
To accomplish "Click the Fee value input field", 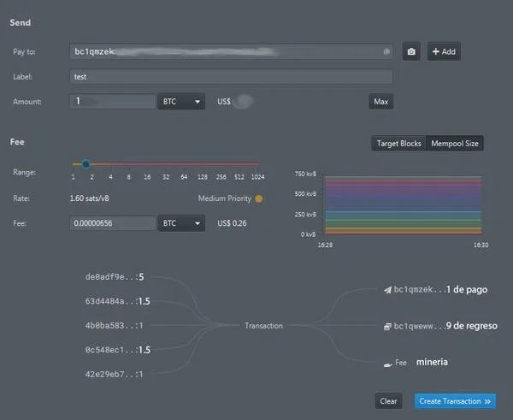I will 113,223.
